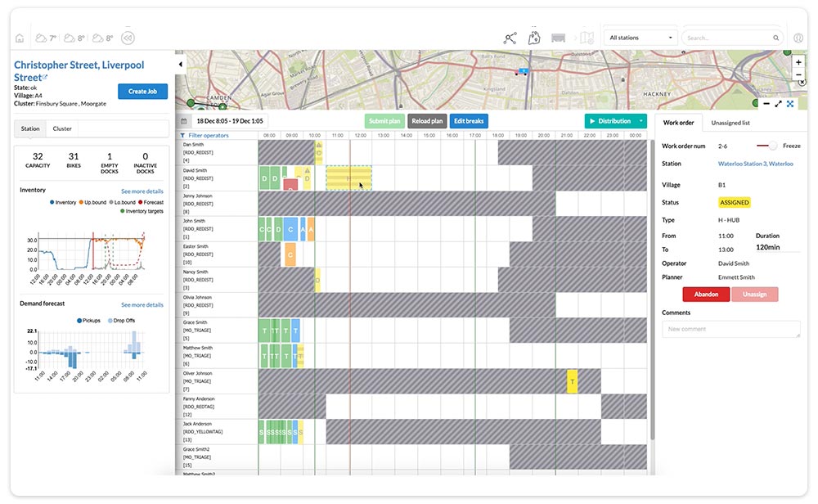This screenshot has width=818, height=504.
Task: Toggle Pickups legend series
Action: (88, 321)
